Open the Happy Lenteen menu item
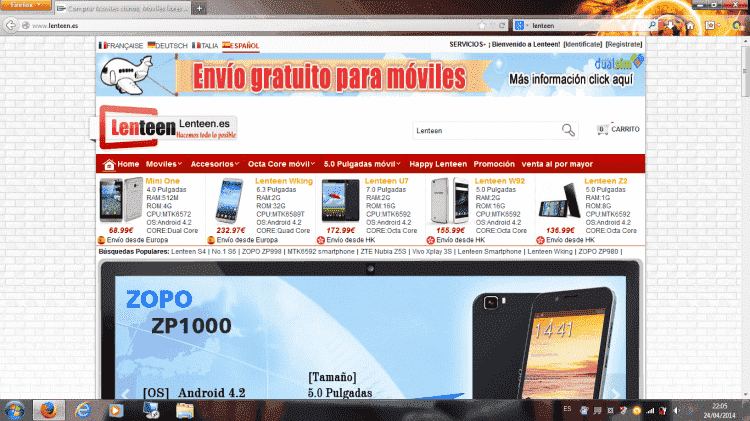This screenshot has height=421, width=750. [438, 164]
